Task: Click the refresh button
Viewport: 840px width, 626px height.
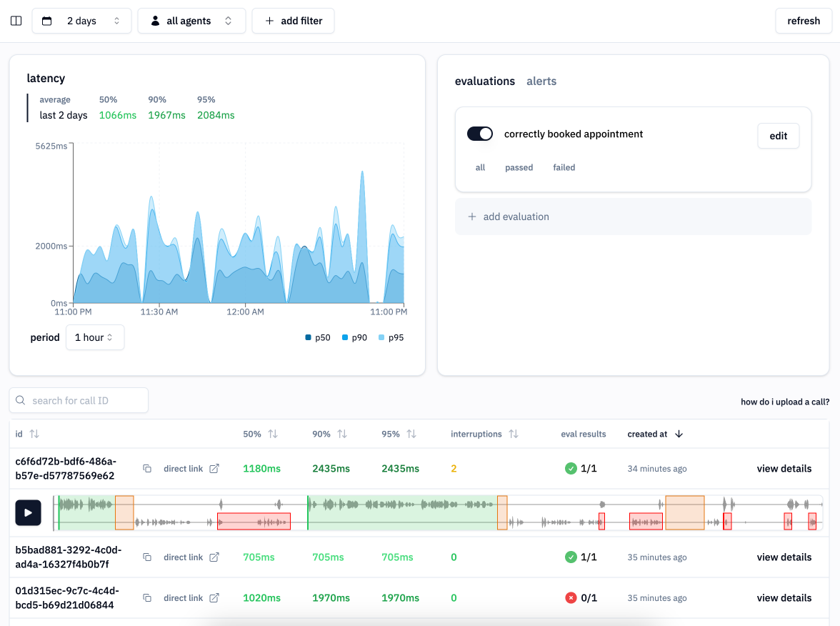Action: pyautogui.click(x=804, y=21)
